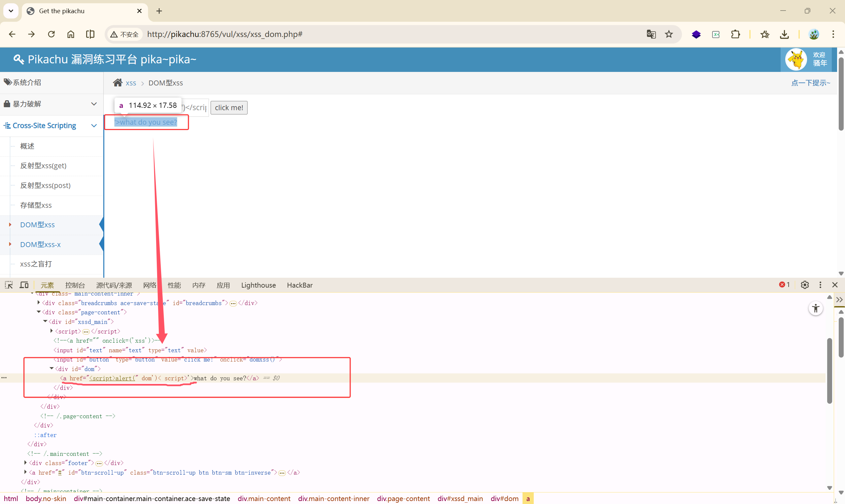Click the DevTools inspect element picker icon
The image size is (845, 504).
pyautogui.click(x=9, y=285)
